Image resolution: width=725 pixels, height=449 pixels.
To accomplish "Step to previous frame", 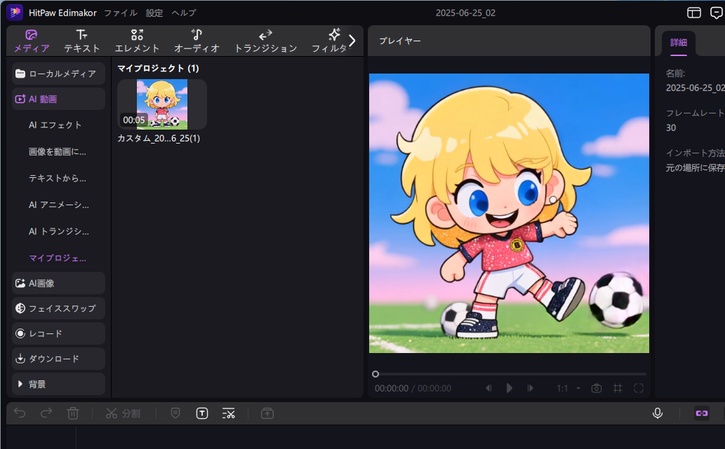I will point(488,388).
